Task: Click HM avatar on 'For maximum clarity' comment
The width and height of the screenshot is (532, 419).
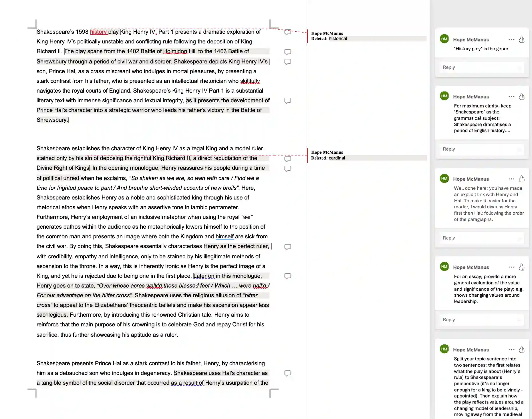Action: pos(444,96)
